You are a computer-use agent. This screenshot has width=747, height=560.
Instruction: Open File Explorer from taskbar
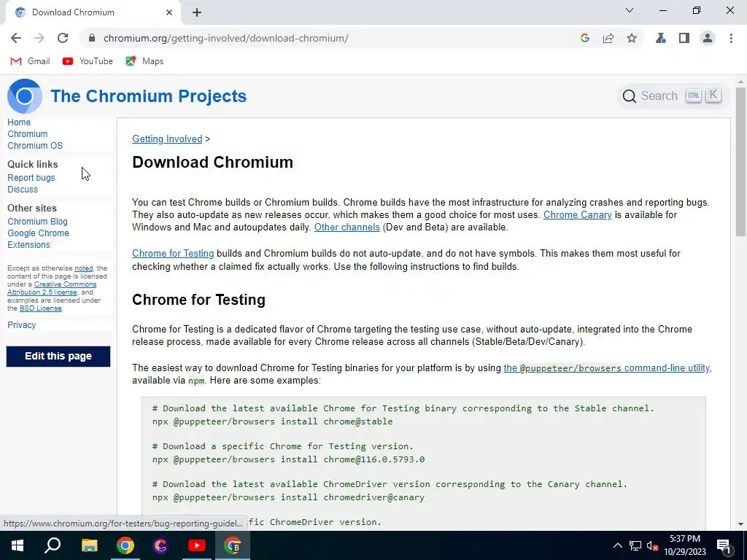[x=89, y=545]
